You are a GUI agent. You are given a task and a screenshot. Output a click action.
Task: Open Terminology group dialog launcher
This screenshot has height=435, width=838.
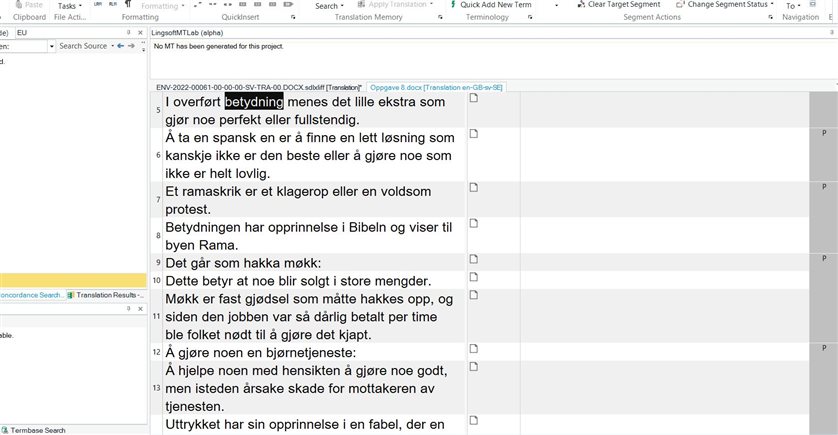tap(530, 17)
